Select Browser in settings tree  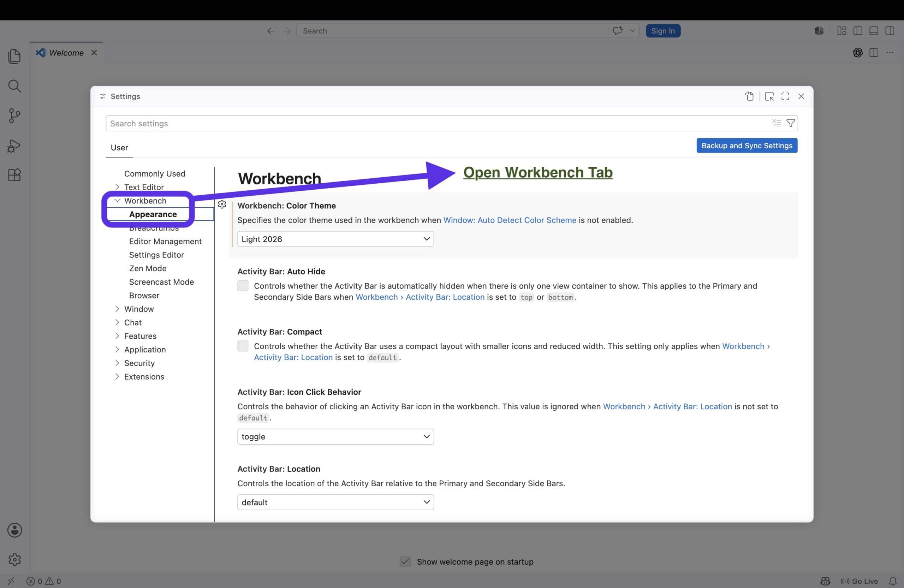[x=144, y=296]
